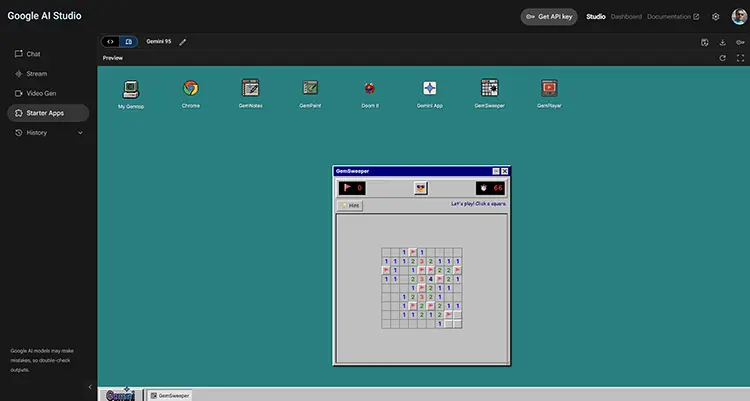The height and width of the screenshot is (401, 750).
Task: Click the timer display showing 66
Action: pos(490,188)
